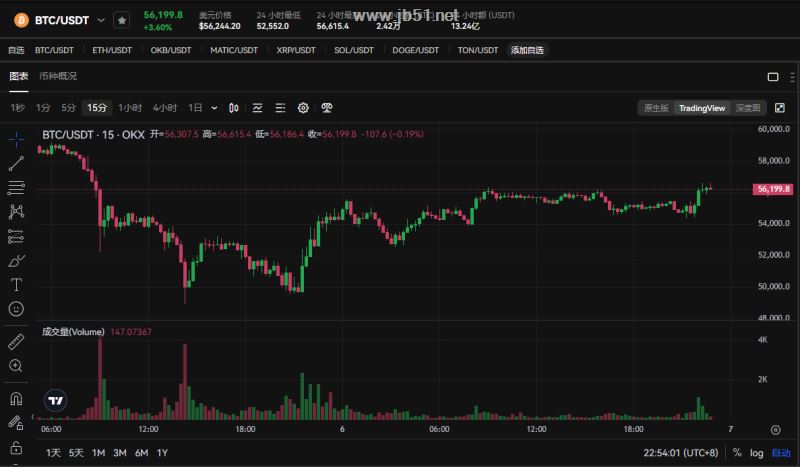Open MATIC/USDT from the watchlist
Screen dimensions: 800x467
tap(234, 50)
